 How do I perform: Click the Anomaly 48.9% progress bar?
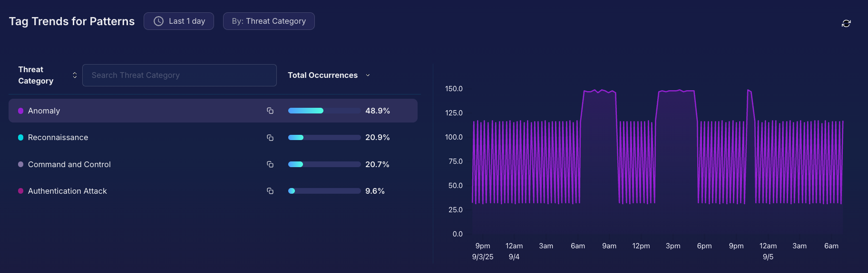[x=324, y=111]
